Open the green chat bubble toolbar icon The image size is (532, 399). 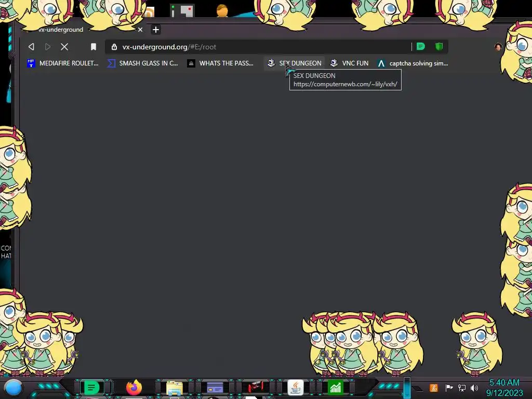pyautogui.click(x=421, y=46)
